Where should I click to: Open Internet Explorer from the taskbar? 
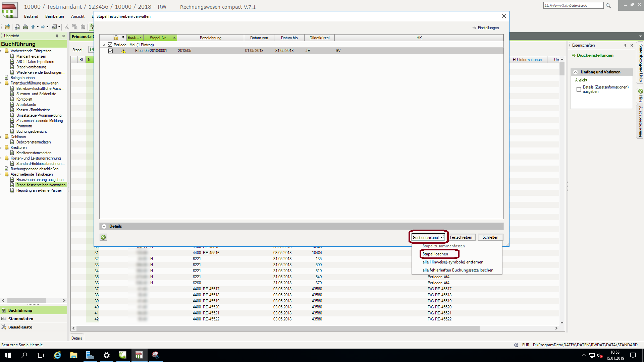coord(57,355)
